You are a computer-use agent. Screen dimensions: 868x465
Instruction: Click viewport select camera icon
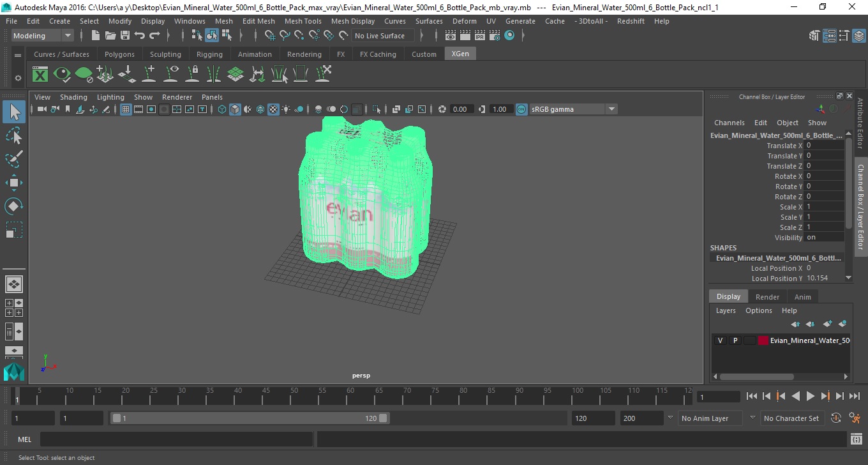pos(41,109)
